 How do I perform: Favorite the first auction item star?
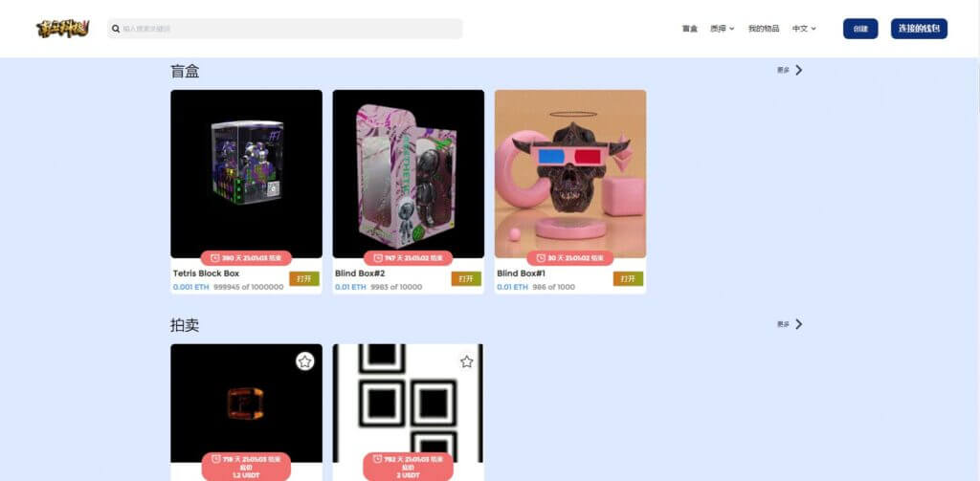[304, 361]
